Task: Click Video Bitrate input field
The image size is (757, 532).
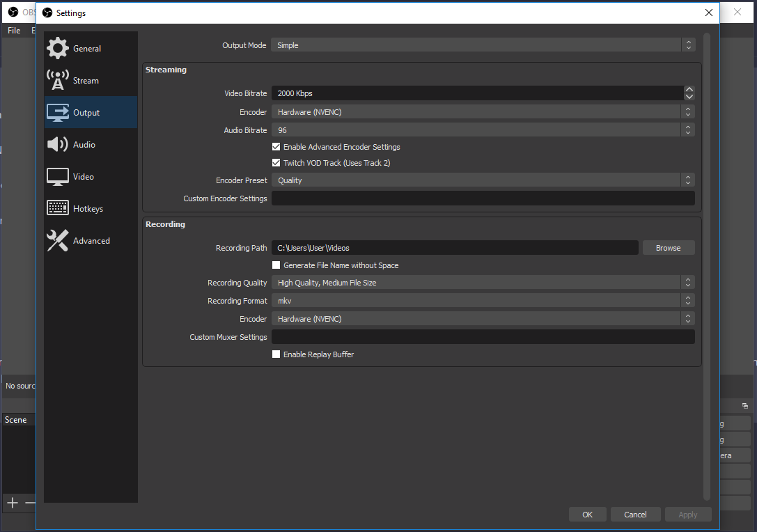Action: point(477,93)
